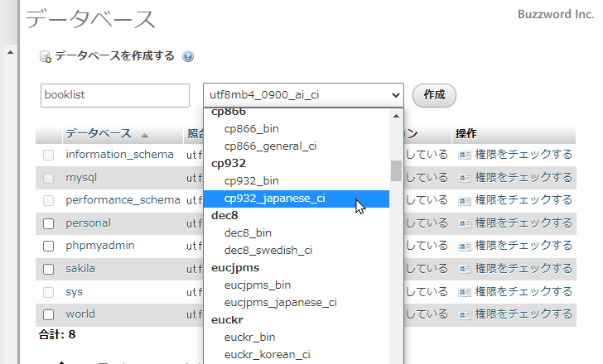Click the sort arrow next to データベース header
The image size is (603, 364).
(144, 136)
